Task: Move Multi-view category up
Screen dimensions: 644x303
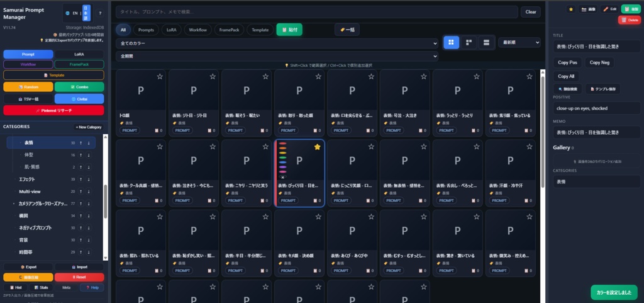Action: pos(81,192)
